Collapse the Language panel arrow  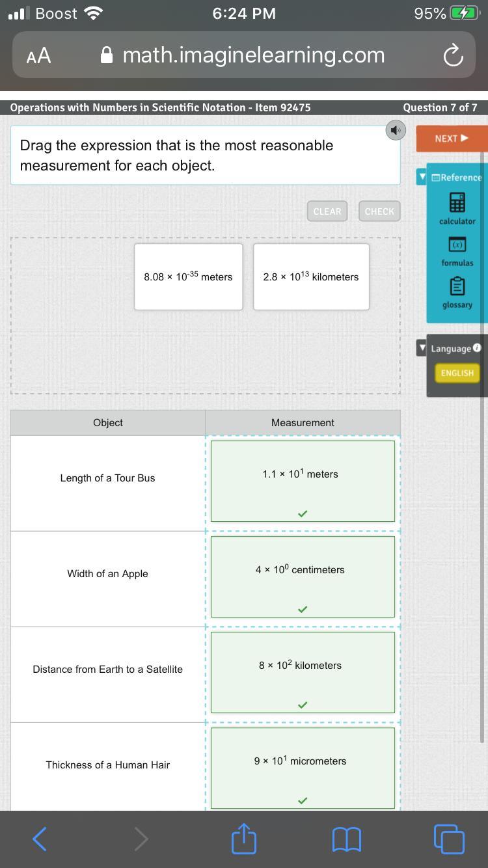[422, 348]
